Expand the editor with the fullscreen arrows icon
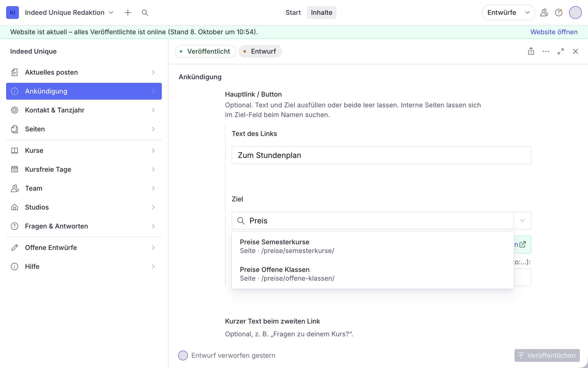The height and width of the screenshot is (368, 588). coord(560,52)
